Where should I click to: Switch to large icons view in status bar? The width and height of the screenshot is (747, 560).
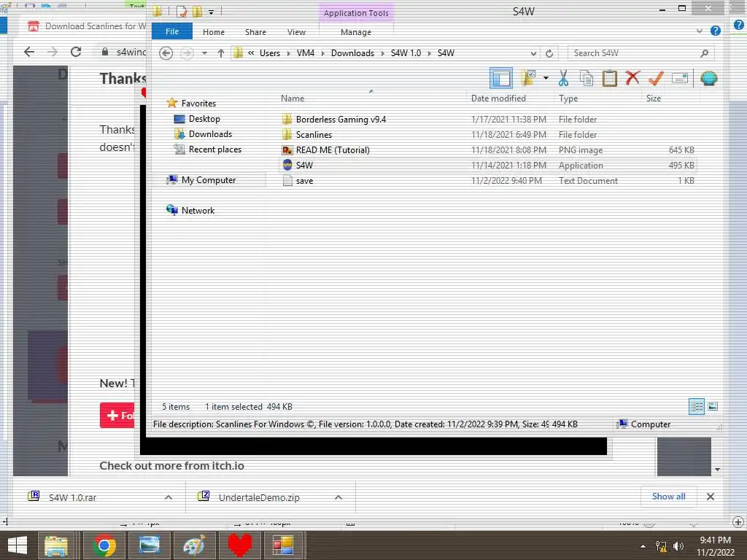[x=713, y=407]
